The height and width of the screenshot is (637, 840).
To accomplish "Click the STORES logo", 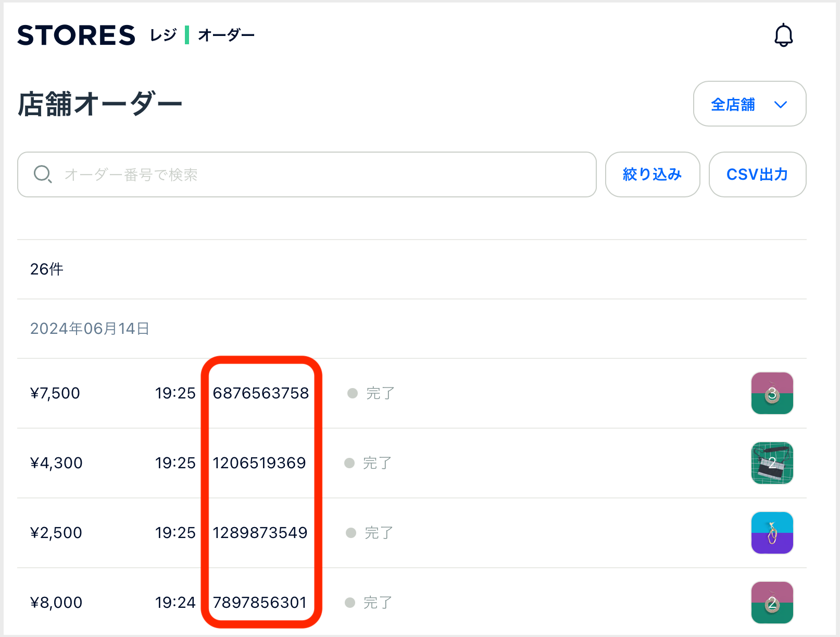I will click(76, 35).
